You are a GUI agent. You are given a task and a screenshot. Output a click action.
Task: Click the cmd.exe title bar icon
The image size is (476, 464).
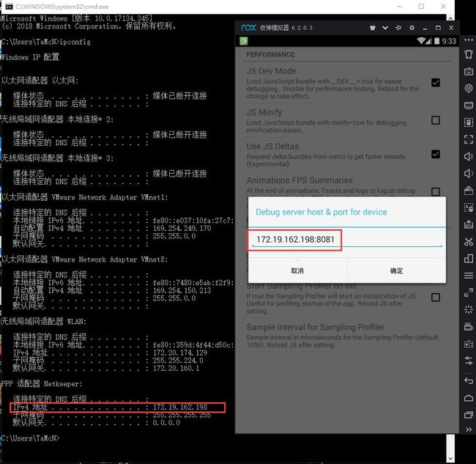[x=9, y=7]
